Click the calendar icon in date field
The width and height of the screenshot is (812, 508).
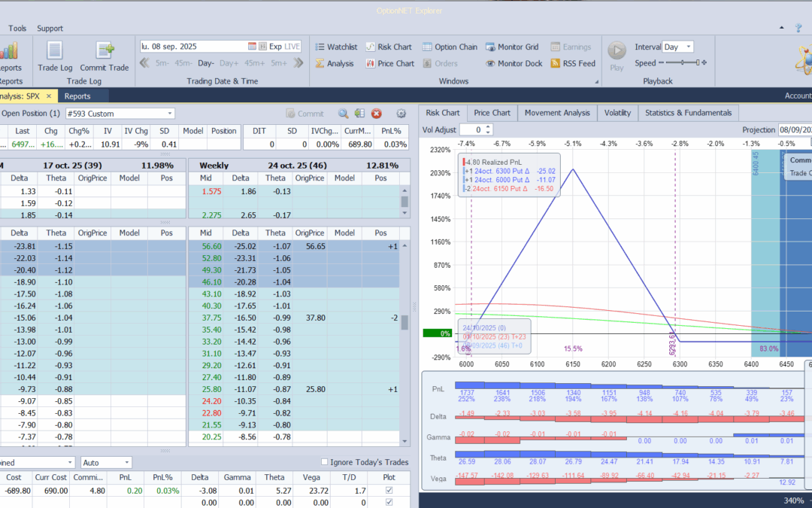(252, 46)
